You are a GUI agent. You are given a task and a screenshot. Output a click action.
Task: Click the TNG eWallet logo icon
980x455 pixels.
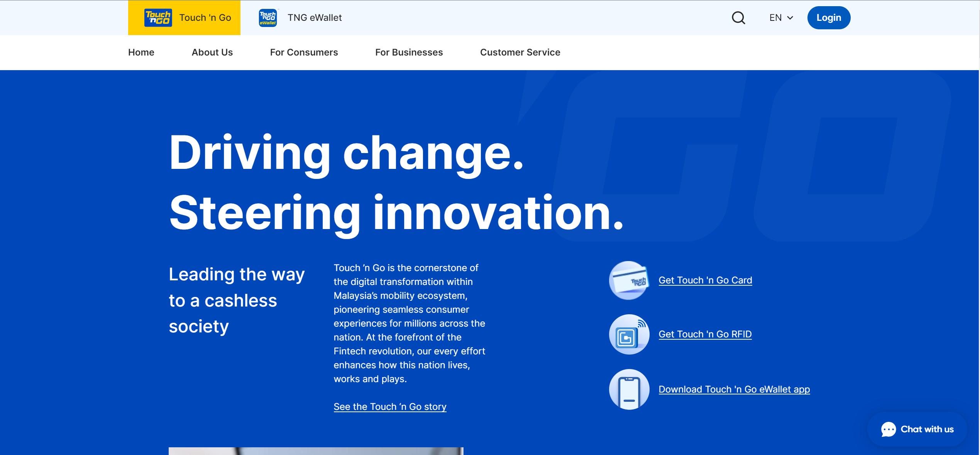point(268,18)
